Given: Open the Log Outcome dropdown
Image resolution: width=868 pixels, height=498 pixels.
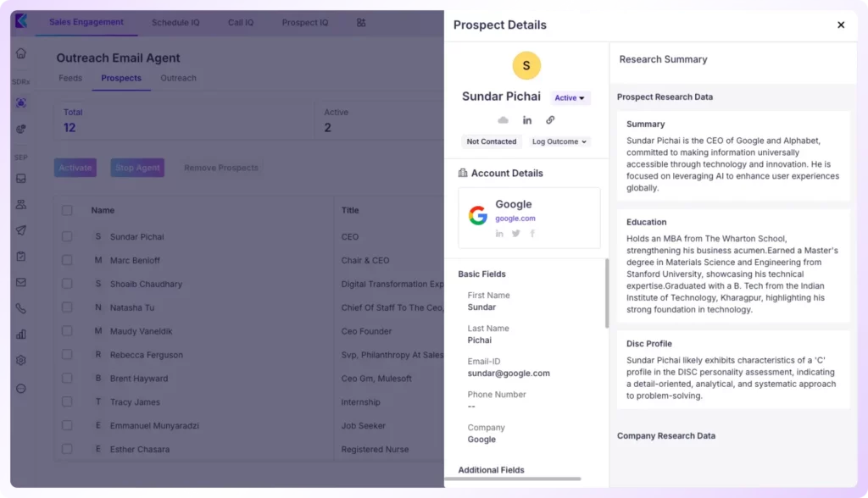Looking at the screenshot, I should [x=559, y=141].
